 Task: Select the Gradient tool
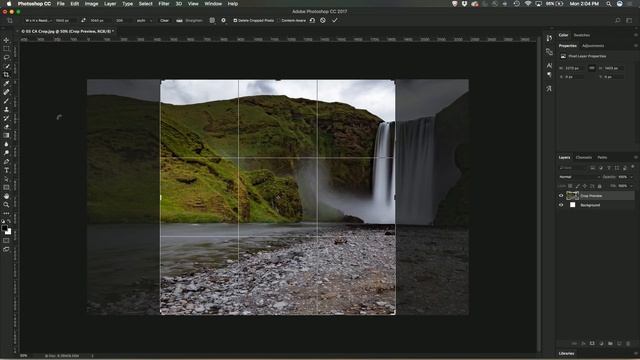[6, 136]
